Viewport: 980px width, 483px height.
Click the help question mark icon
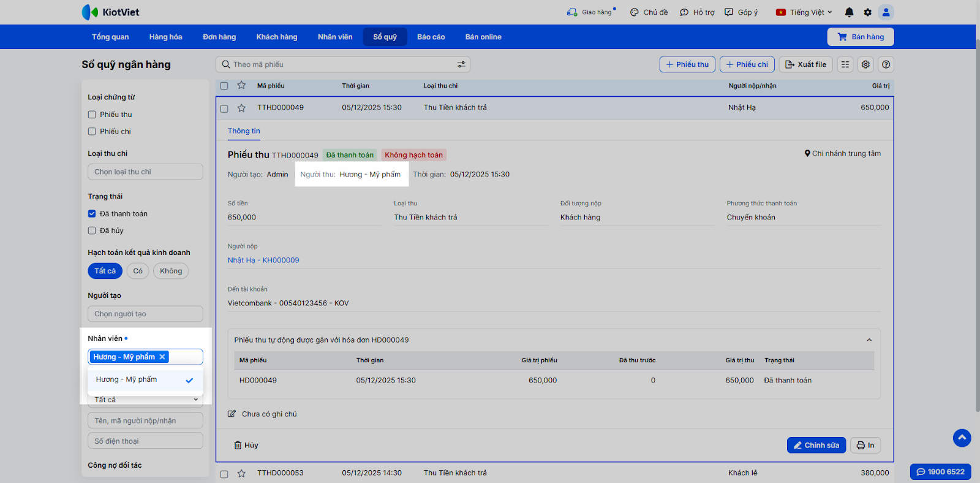pos(886,64)
